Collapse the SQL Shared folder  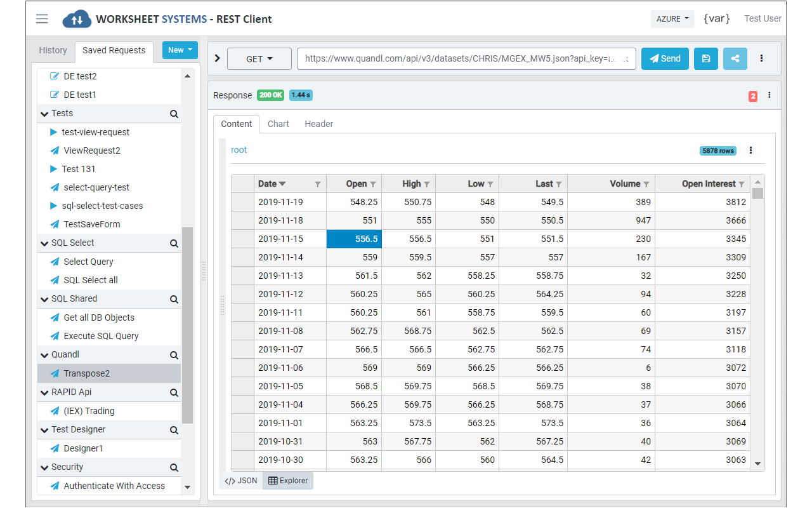pyautogui.click(x=44, y=299)
